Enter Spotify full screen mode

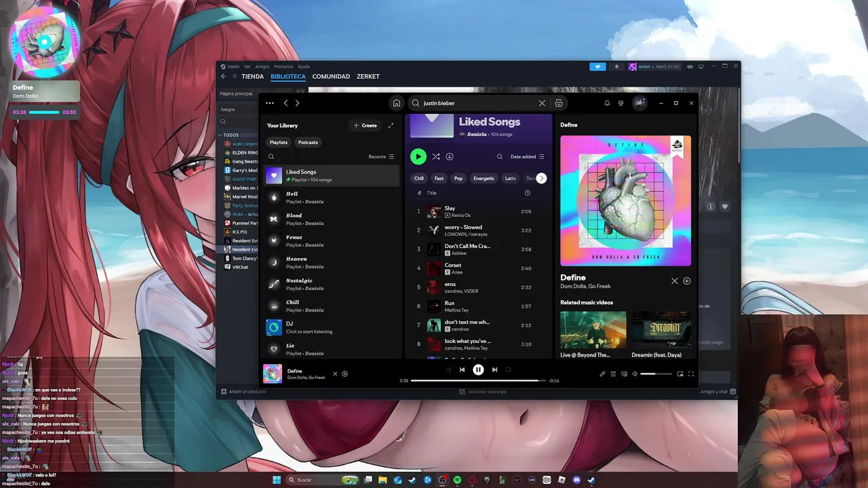coord(691,373)
